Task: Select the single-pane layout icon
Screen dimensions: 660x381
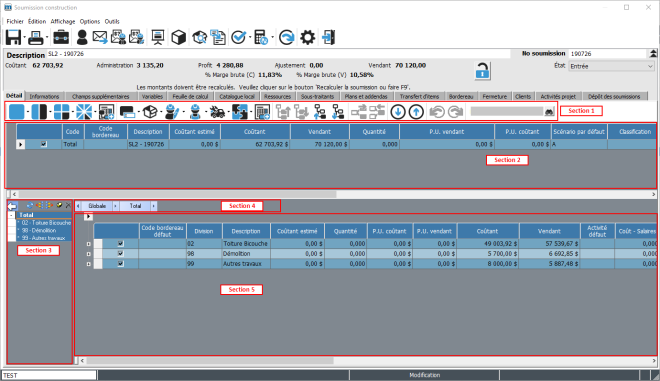Action: [16, 112]
